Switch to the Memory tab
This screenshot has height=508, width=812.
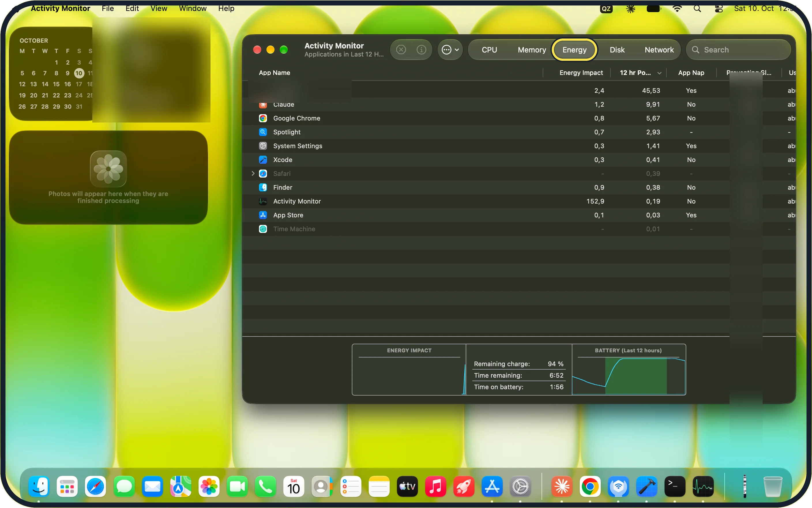click(x=532, y=50)
